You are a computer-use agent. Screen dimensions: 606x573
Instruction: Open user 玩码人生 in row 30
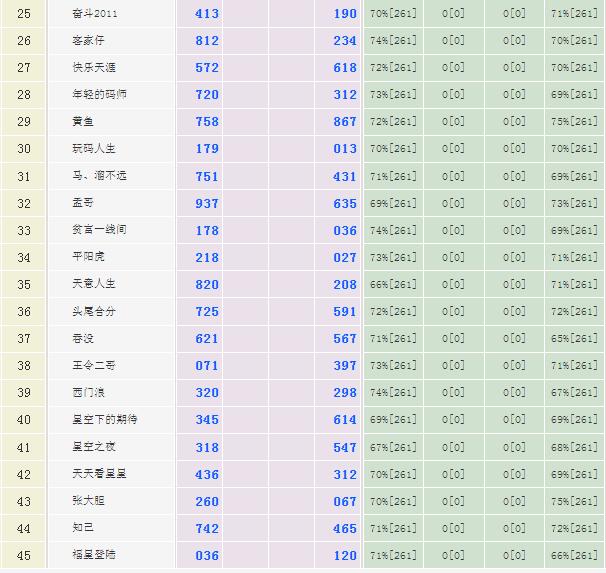(93, 149)
